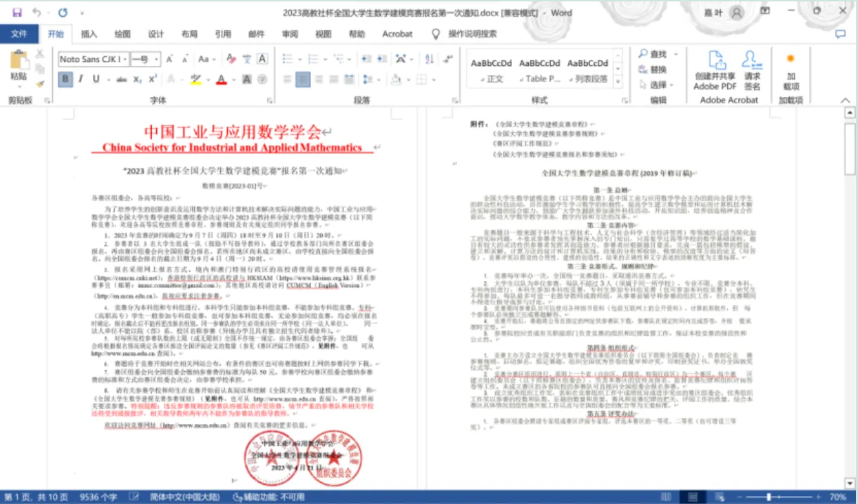Click the word count 9536 个字

pos(98,497)
